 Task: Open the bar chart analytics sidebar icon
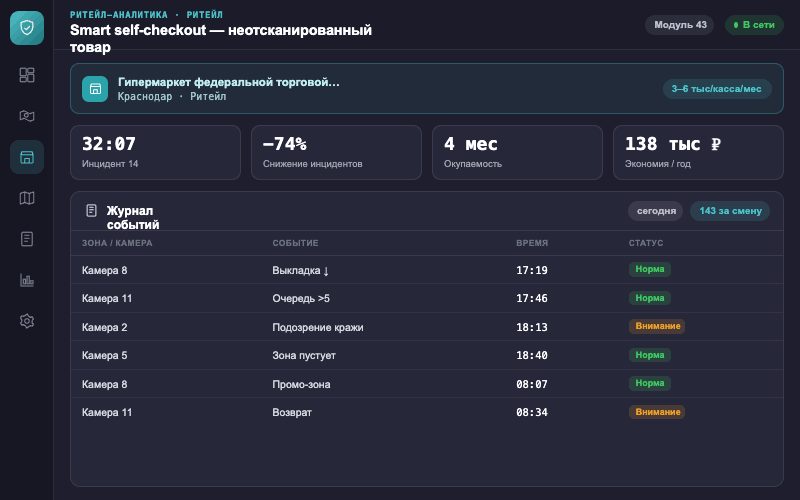[27, 280]
